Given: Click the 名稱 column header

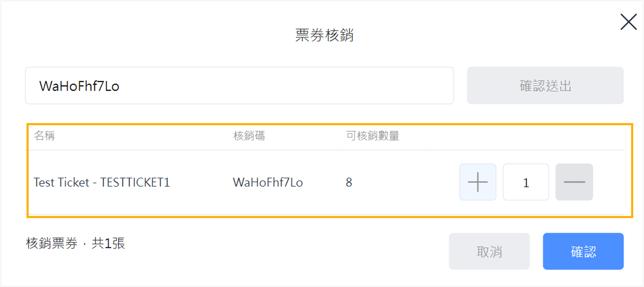Looking at the screenshot, I should [44, 136].
